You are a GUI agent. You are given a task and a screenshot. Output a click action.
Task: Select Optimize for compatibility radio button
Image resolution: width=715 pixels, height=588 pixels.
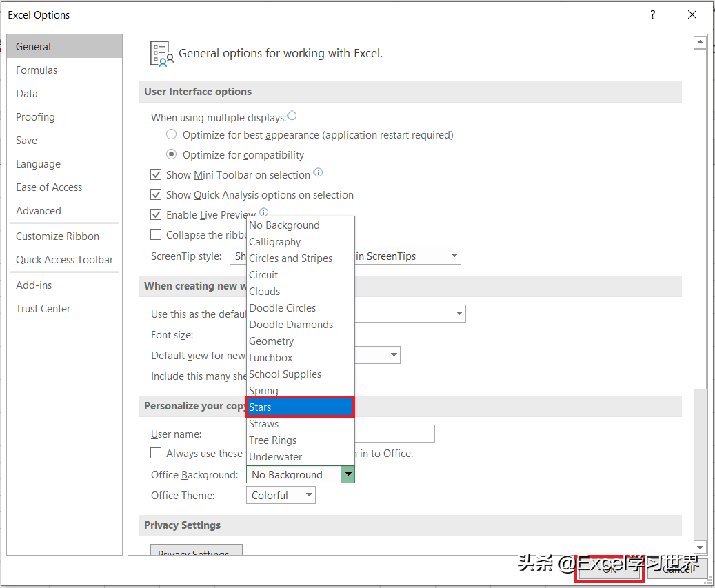[172, 154]
